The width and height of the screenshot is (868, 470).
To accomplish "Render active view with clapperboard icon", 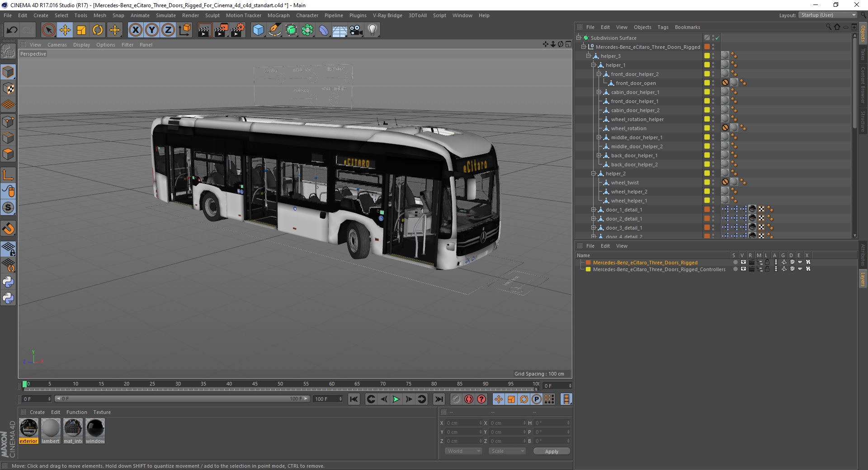I will click(x=204, y=30).
